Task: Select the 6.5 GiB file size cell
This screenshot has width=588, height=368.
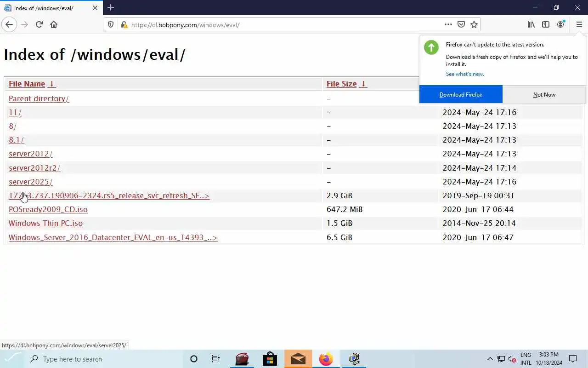Action: pyautogui.click(x=339, y=237)
